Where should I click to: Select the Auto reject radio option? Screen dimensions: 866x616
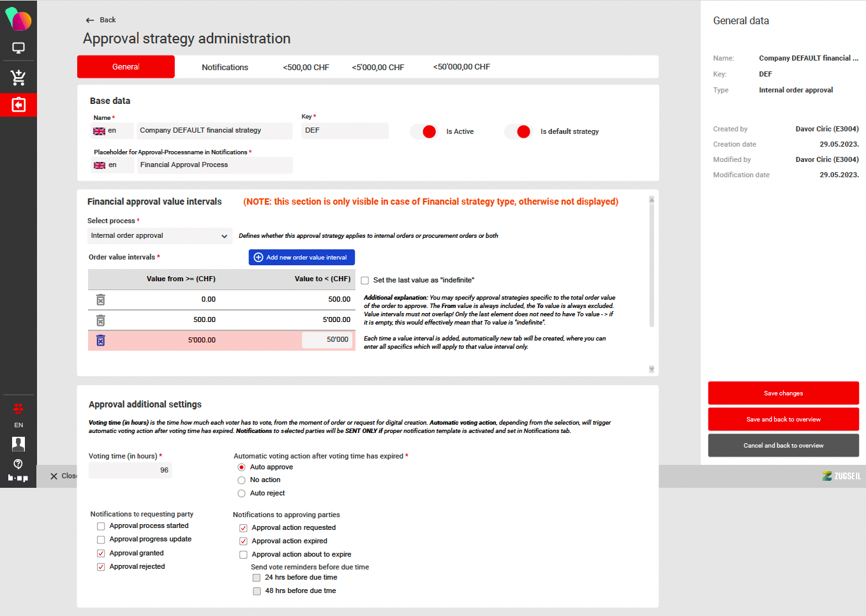241,494
